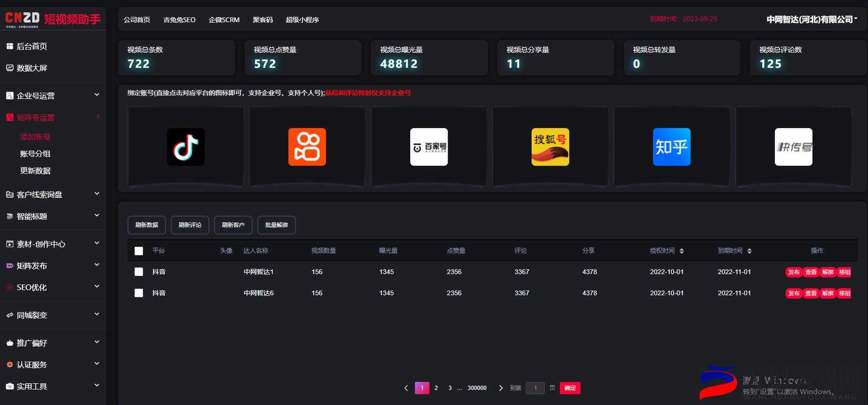
Task: Go to next page with right arrow
Action: (501, 388)
